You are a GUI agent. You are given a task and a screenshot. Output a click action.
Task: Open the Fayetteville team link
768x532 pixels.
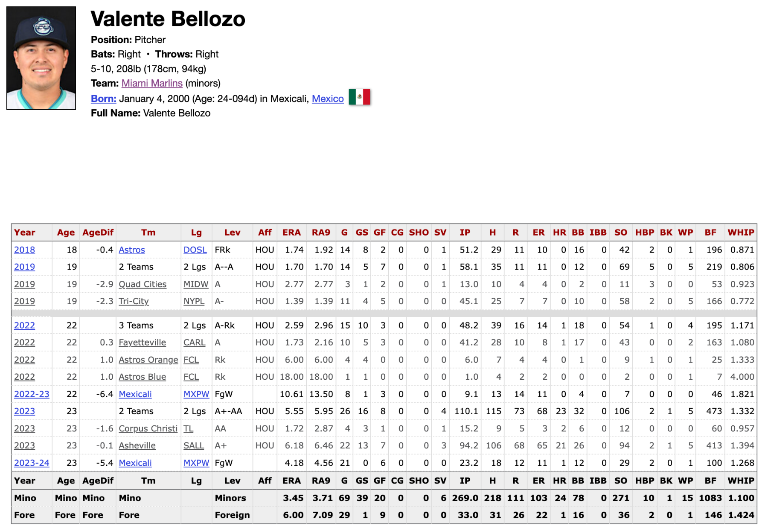click(x=142, y=343)
